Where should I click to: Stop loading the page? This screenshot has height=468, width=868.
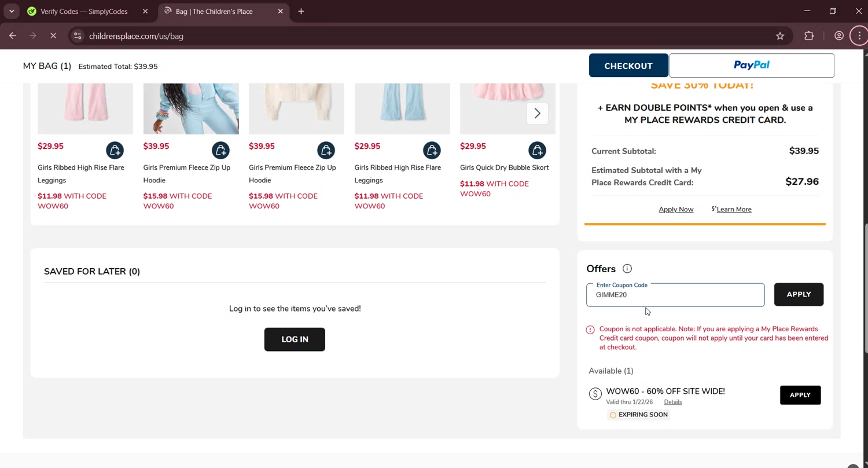(53, 36)
